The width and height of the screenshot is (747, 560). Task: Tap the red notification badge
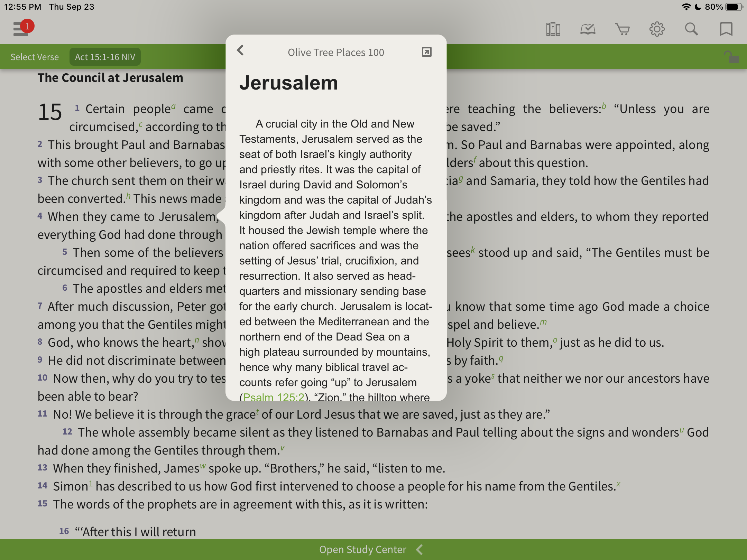click(27, 26)
